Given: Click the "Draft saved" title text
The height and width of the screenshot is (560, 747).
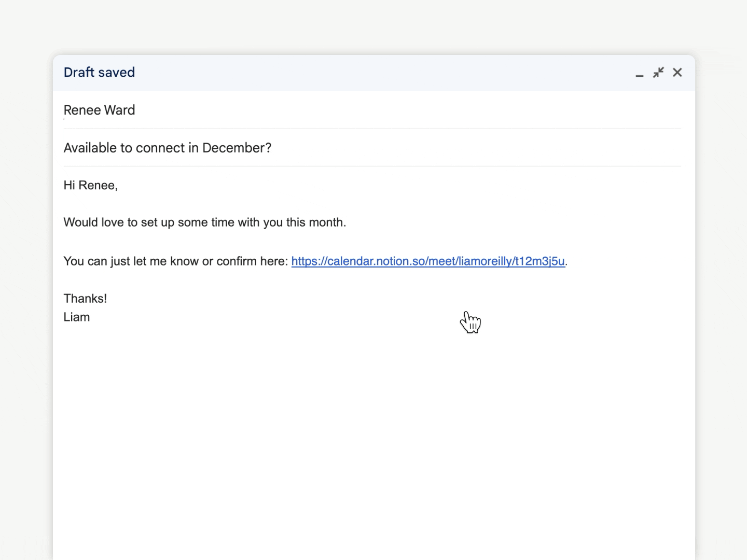Looking at the screenshot, I should click(x=99, y=72).
